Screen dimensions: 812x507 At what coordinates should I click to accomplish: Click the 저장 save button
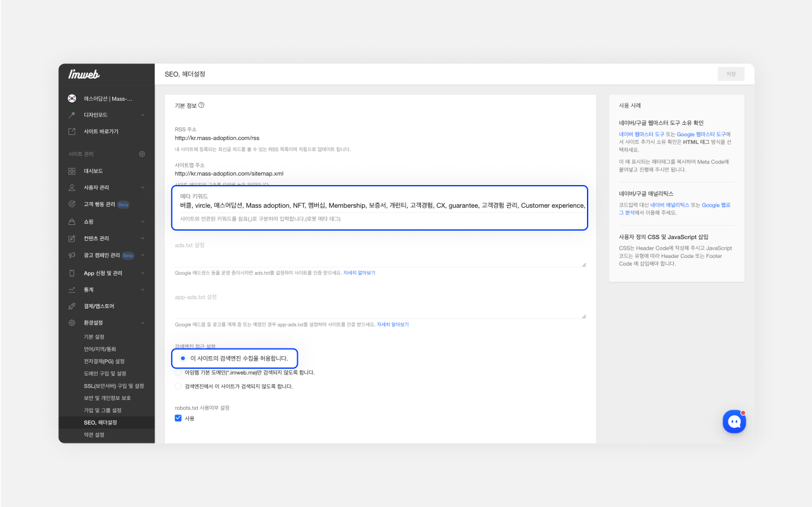[x=731, y=74]
